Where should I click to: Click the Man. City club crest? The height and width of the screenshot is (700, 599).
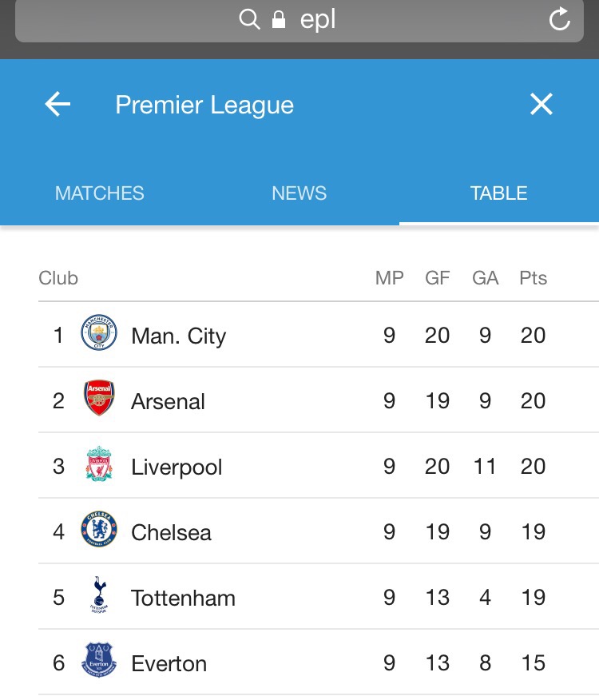pyautogui.click(x=99, y=334)
